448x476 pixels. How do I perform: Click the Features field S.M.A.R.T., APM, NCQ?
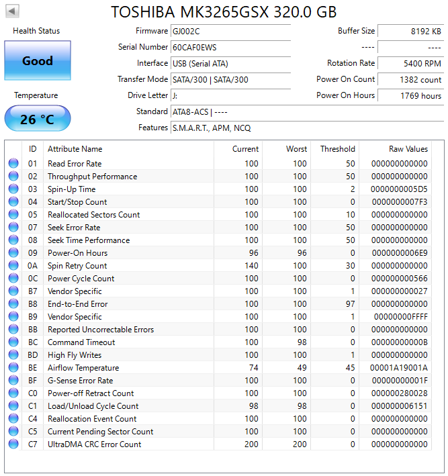click(307, 128)
